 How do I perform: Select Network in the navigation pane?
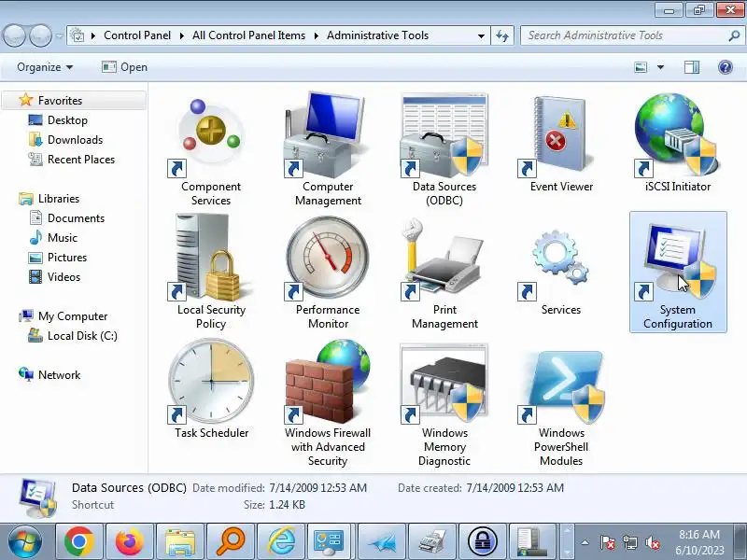click(x=59, y=375)
